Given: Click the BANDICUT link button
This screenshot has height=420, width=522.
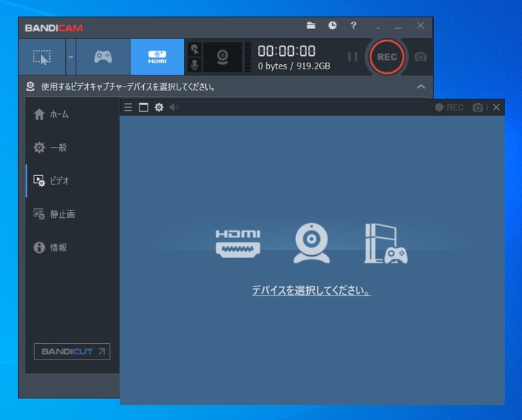Looking at the screenshot, I should click(x=72, y=351).
